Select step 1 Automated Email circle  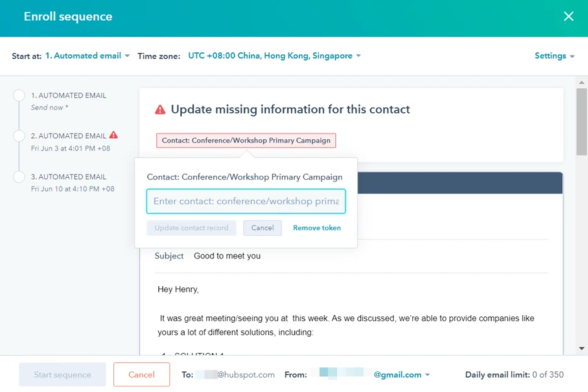pyautogui.click(x=19, y=96)
